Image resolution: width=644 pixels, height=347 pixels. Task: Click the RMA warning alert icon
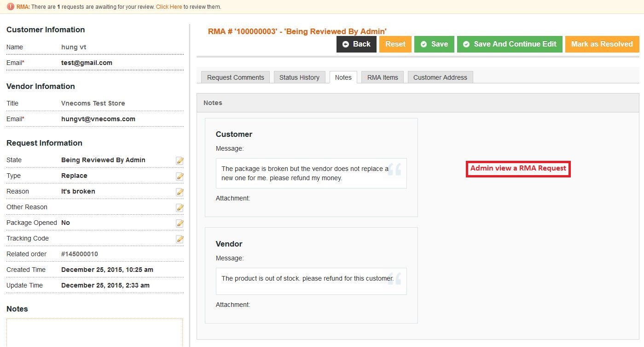pos(11,7)
